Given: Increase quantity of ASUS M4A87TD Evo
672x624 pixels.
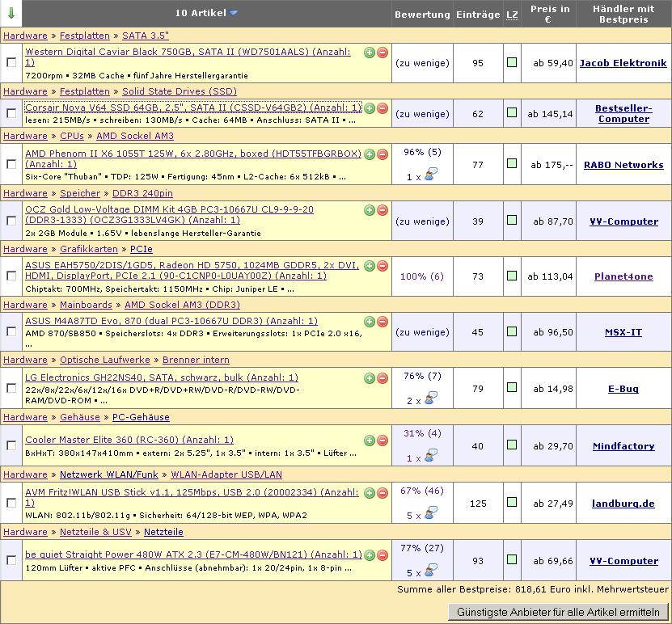Looking at the screenshot, I should point(370,322).
